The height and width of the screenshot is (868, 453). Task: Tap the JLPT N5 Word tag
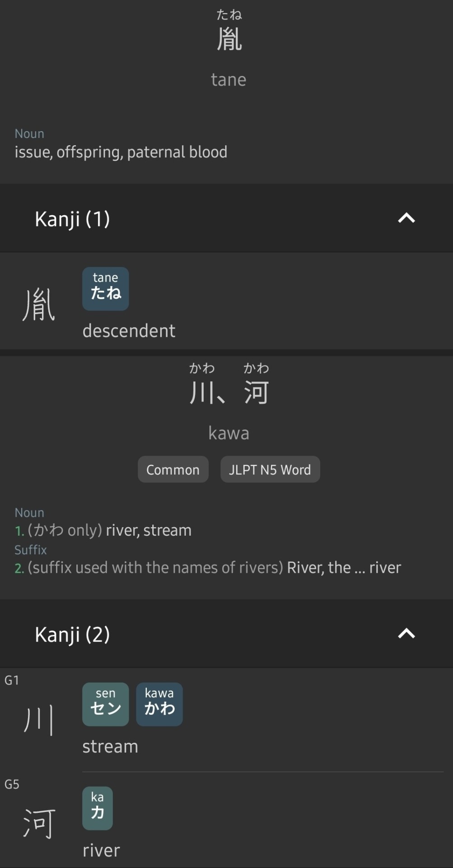tap(270, 469)
